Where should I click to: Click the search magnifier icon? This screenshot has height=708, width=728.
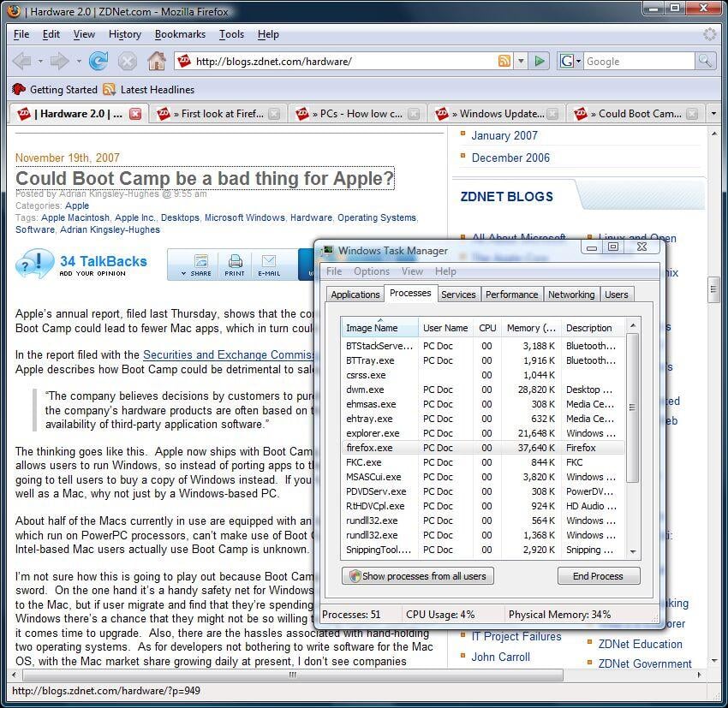(705, 61)
